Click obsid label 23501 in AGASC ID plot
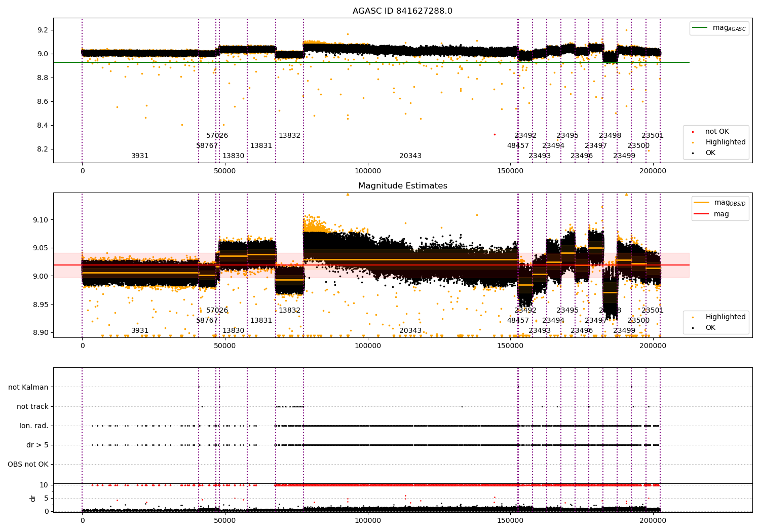This screenshot has width=760, height=532. 653,136
